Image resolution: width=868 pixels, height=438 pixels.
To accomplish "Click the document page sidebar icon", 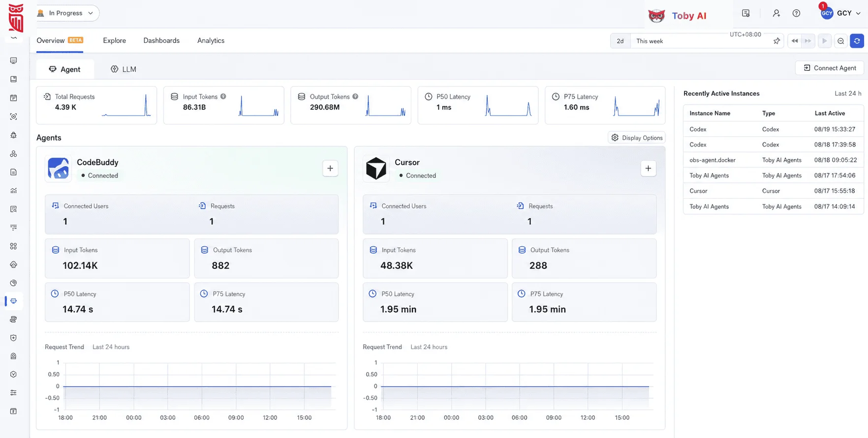I will (x=14, y=172).
